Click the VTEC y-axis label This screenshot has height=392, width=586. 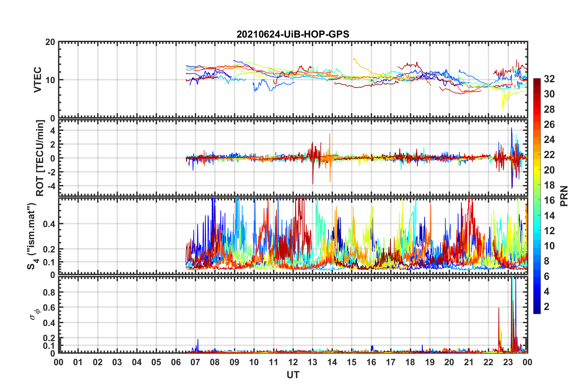(x=38, y=80)
